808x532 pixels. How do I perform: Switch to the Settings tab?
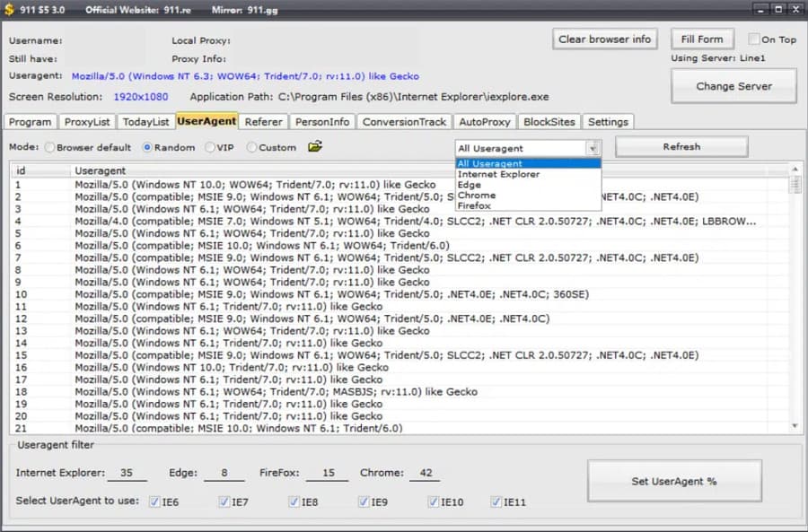(608, 122)
